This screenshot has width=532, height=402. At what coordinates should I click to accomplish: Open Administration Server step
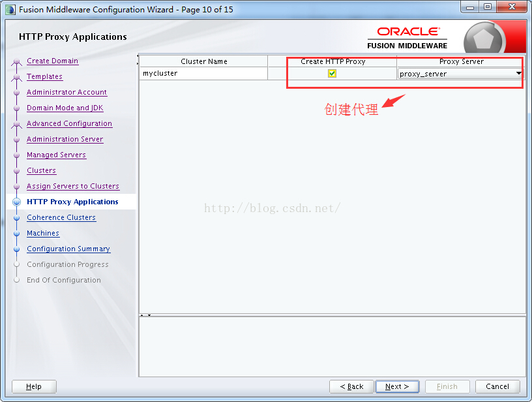click(65, 139)
